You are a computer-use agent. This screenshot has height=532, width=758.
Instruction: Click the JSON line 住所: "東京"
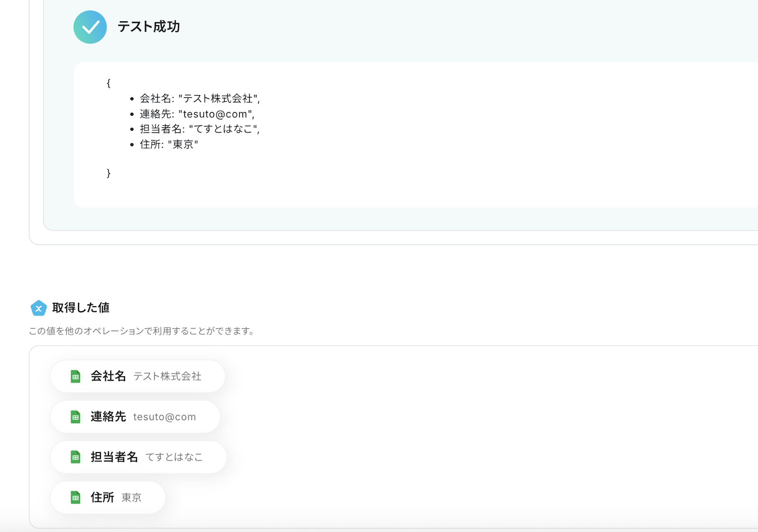point(169,144)
